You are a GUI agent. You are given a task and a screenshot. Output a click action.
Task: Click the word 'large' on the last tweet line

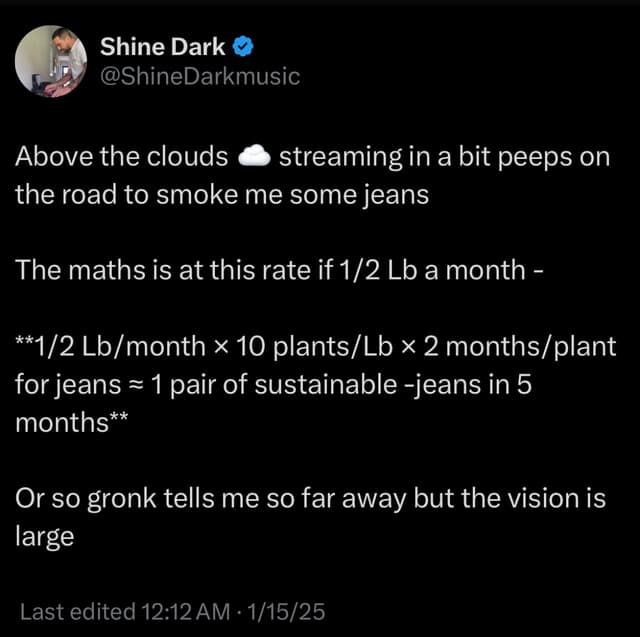(x=45, y=537)
